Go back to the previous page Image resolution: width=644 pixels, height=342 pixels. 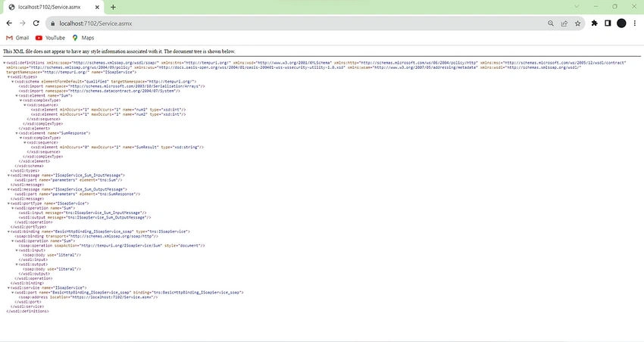(x=9, y=23)
